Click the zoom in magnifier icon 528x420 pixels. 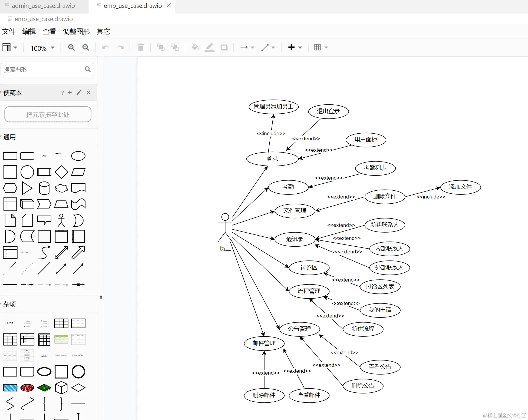[x=71, y=48]
